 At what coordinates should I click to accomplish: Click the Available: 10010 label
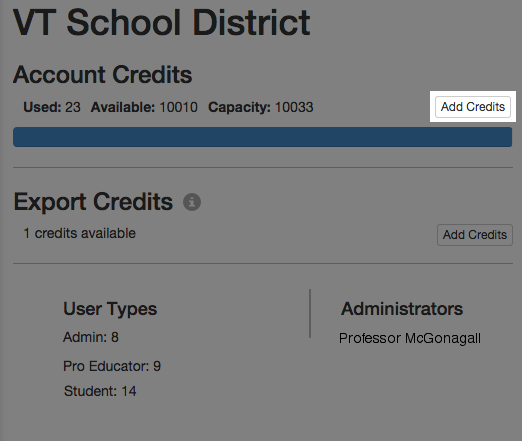[x=144, y=107]
